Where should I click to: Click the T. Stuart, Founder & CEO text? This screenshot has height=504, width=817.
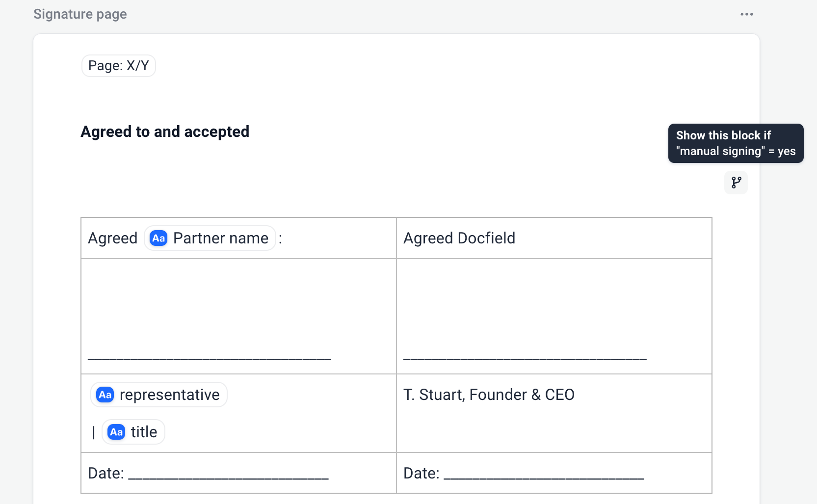tap(489, 395)
